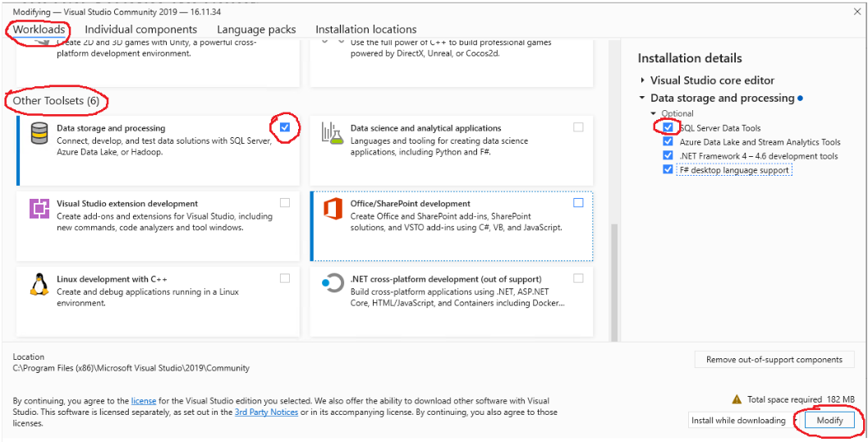Check the Linux development with C++ workload

coord(284,278)
